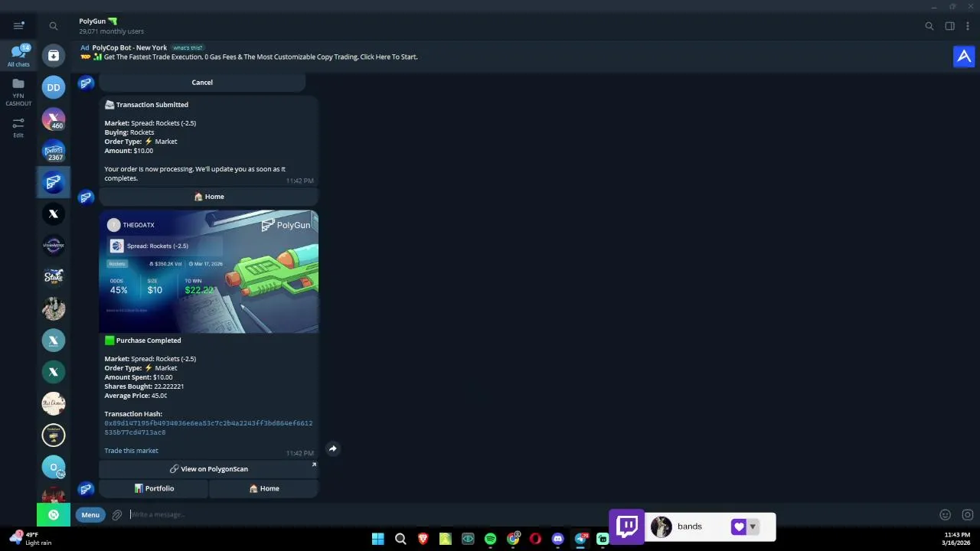The image size is (980, 551).
Task: Click the PolyGun chat title header
Action: pos(98,21)
